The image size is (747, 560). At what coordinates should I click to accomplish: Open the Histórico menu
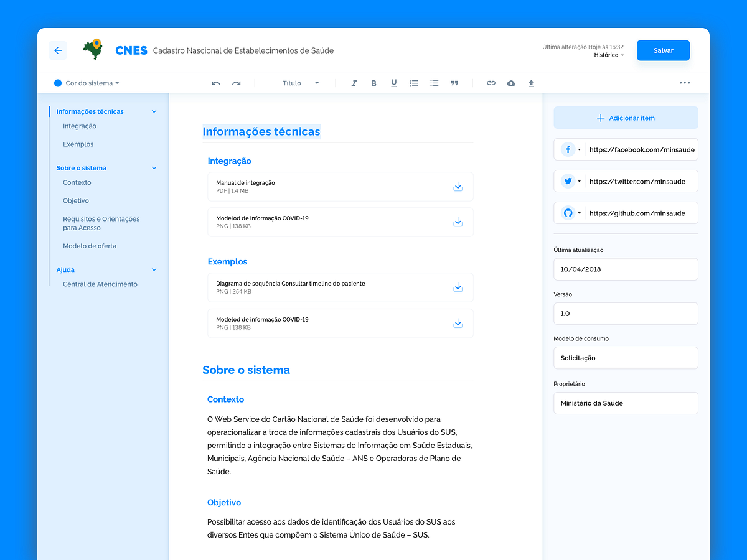(608, 55)
